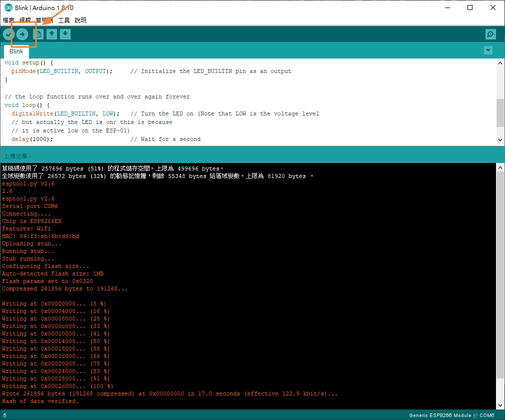
Task: Open a sketch with the Open icon
Action: (x=51, y=34)
